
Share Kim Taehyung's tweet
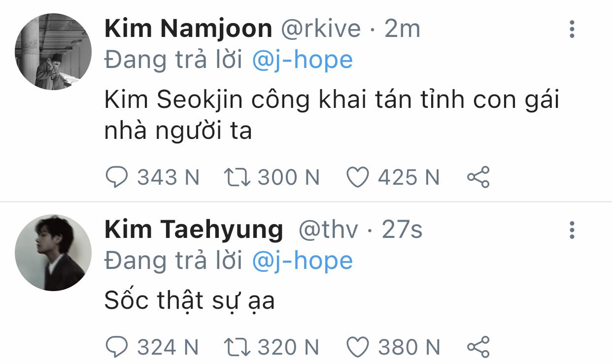(x=478, y=348)
